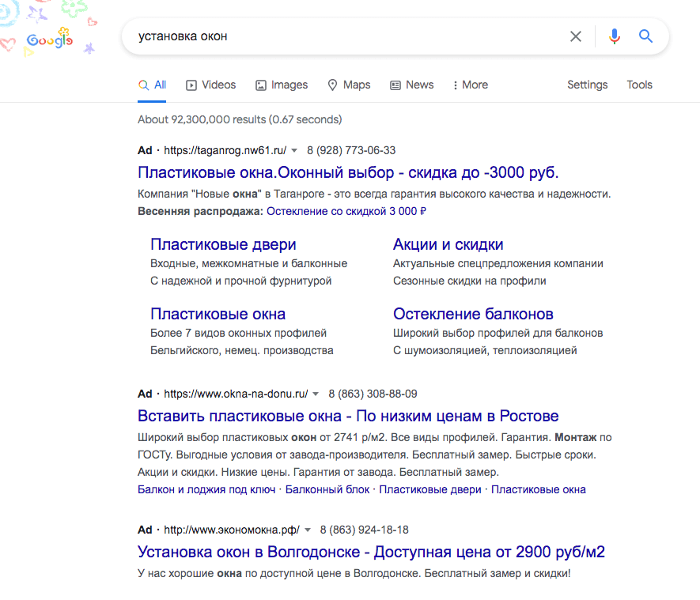Open the Maps results tab
This screenshot has height=600, width=700.
click(x=349, y=85)
